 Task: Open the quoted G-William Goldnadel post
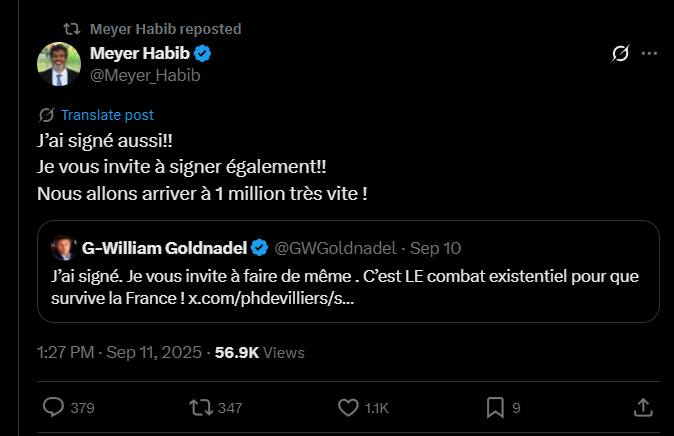pyautogui.click(x=400, y=285)
